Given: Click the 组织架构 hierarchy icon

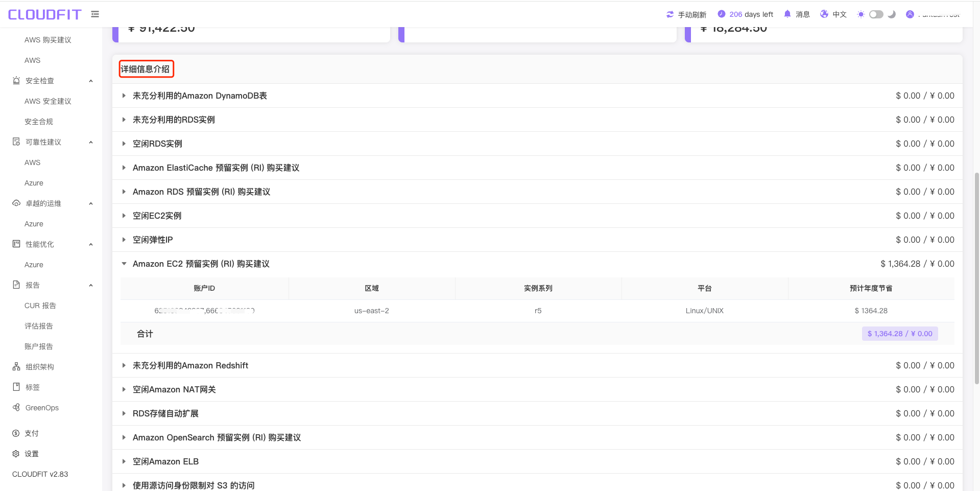Looking at the screenshot, I should coord(16,366).
